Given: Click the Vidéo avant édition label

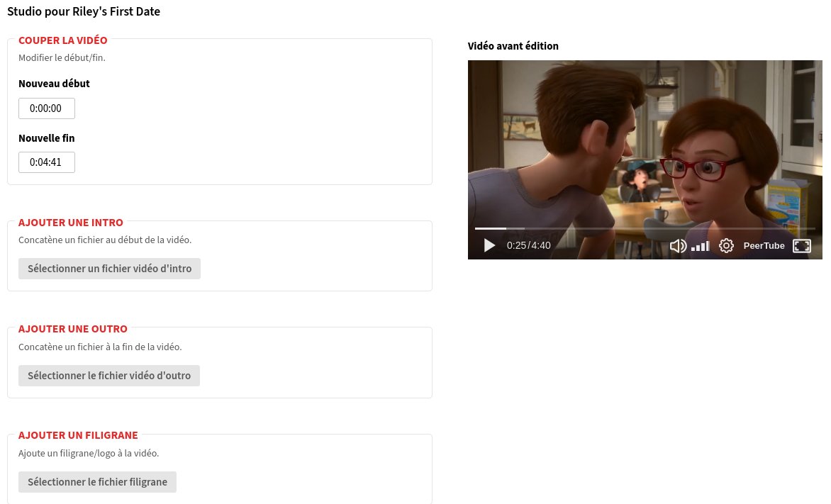Looking at the screenshot, I should tap(513, 46).
